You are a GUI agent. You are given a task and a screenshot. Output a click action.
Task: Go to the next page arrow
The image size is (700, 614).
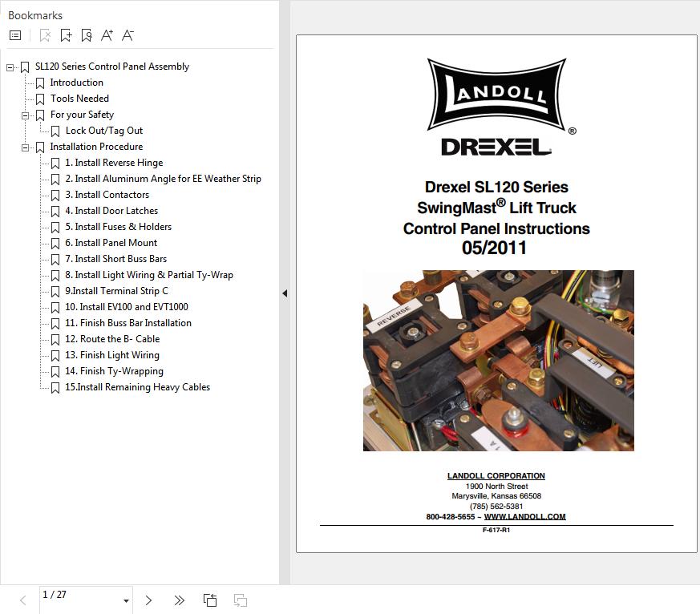tap(148, 600)
